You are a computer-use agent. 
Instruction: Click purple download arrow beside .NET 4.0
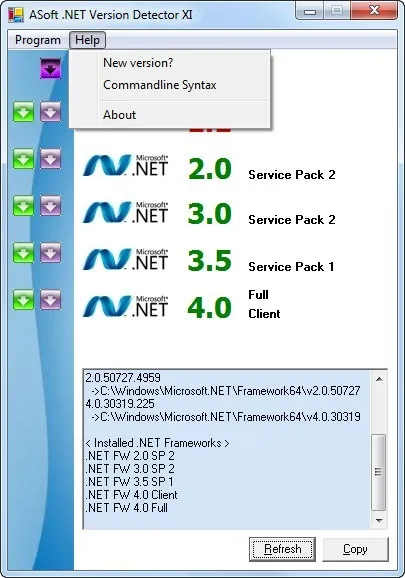click(50, 299)
